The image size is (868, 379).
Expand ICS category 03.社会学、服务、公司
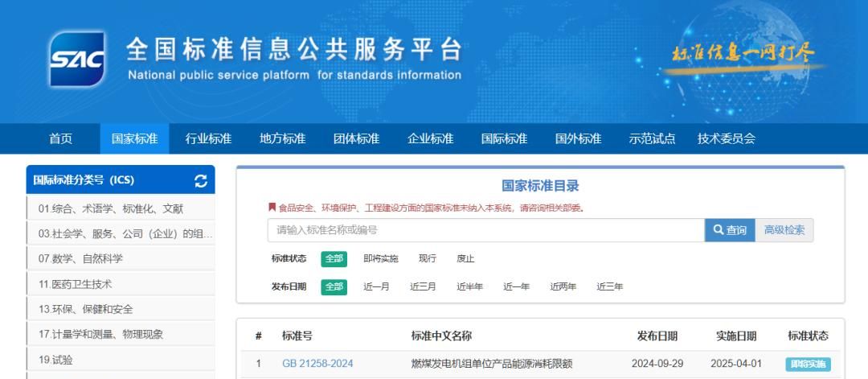121,234
